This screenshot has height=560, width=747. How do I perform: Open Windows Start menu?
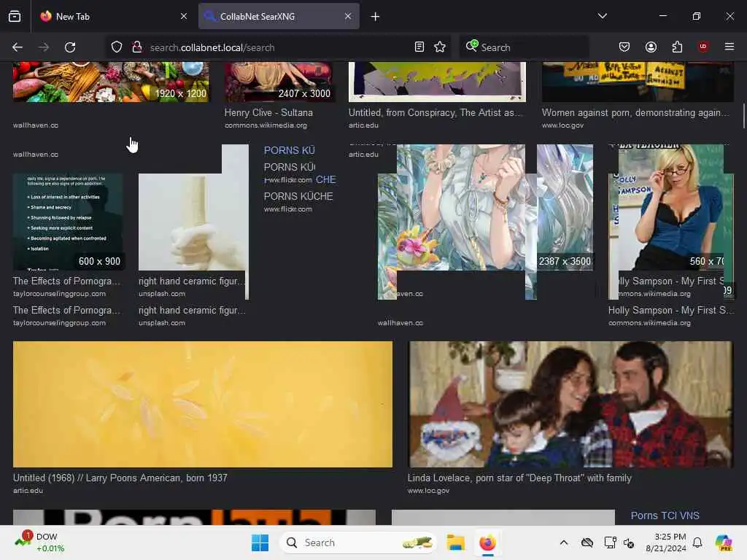(260, 542)
